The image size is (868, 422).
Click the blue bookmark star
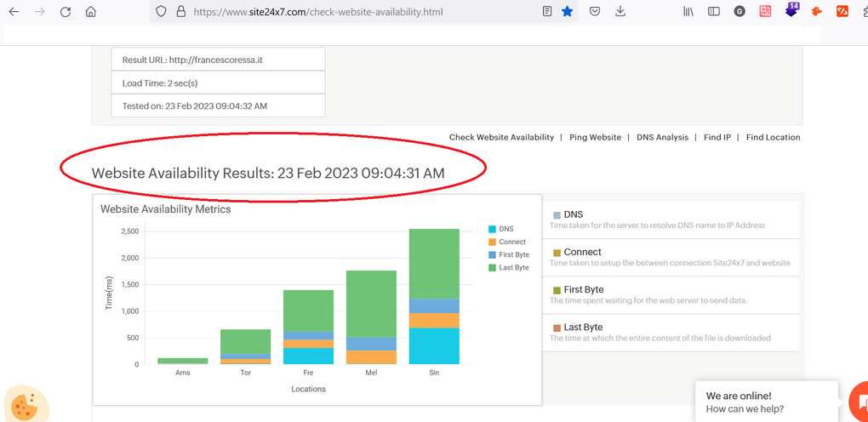click(x=568, y=11)
